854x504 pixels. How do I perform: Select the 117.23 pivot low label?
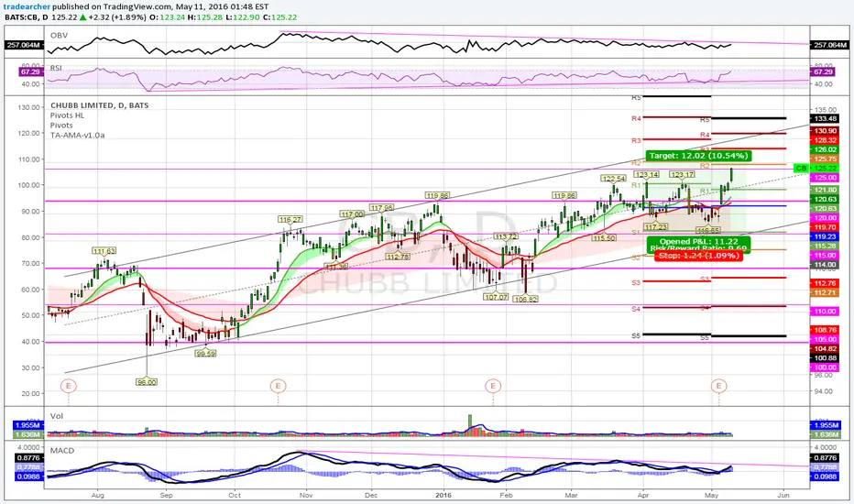point(655,227)
